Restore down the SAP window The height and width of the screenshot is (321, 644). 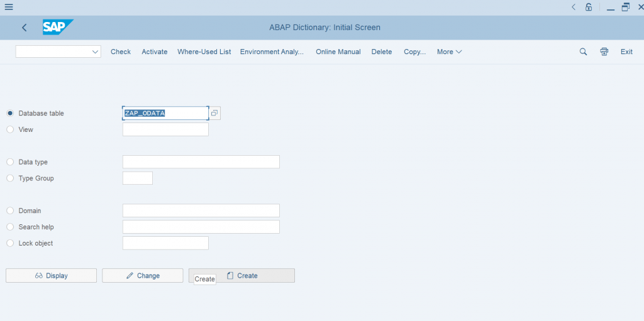click(x=626, y=7)
